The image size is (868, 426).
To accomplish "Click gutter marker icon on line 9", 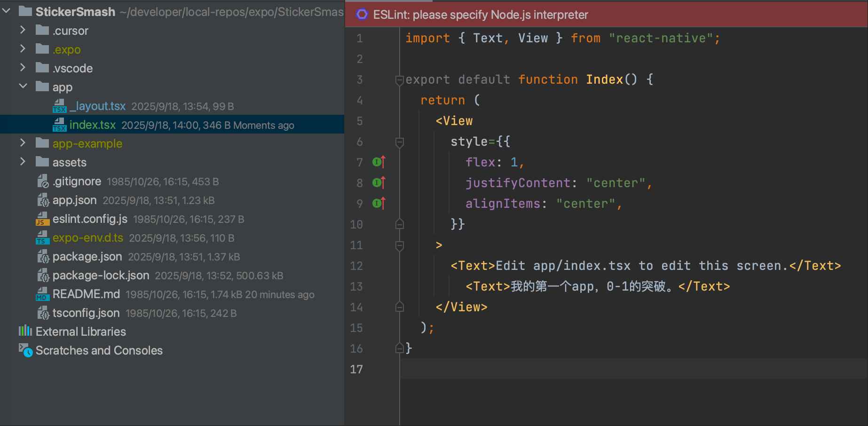I will (x=379, y=204).
